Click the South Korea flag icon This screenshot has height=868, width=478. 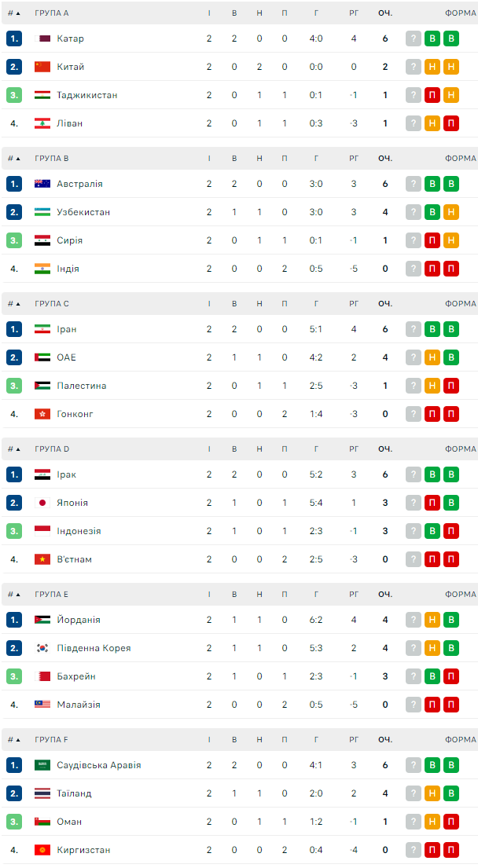[42, 648]
